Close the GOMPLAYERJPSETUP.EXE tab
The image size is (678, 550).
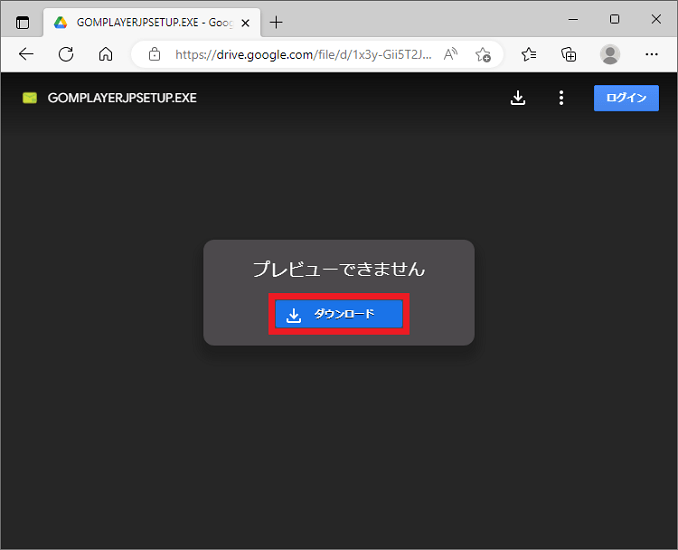click(245, 23)
